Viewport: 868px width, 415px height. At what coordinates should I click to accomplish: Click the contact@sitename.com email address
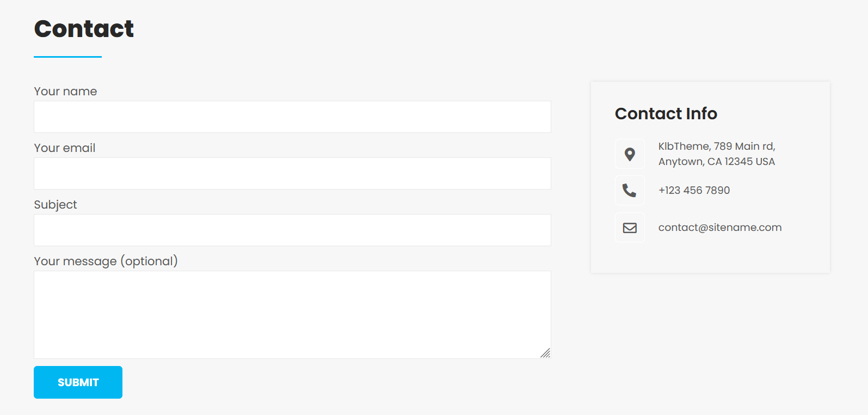(720, 228)
